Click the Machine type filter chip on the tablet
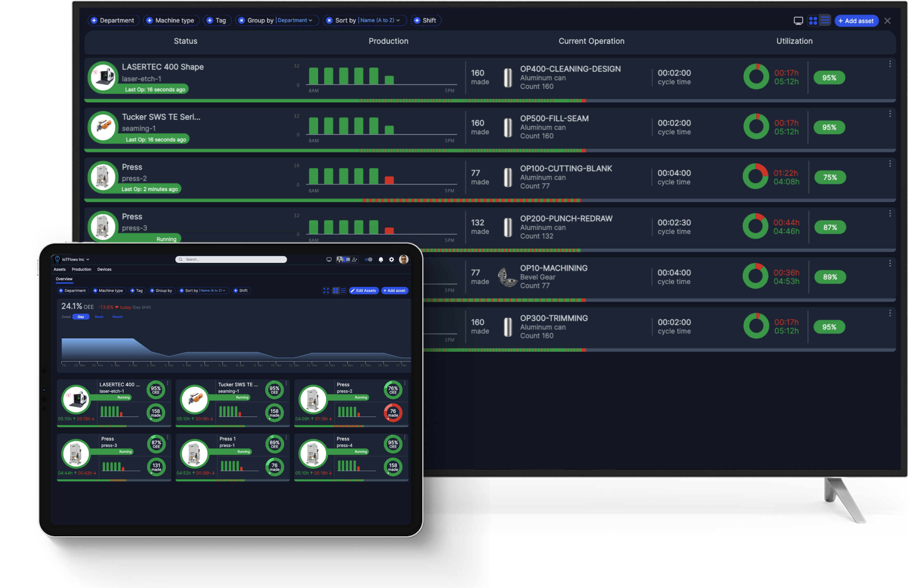Image resolution: width=908 pixels, height=588 pixels. point(108,290)
